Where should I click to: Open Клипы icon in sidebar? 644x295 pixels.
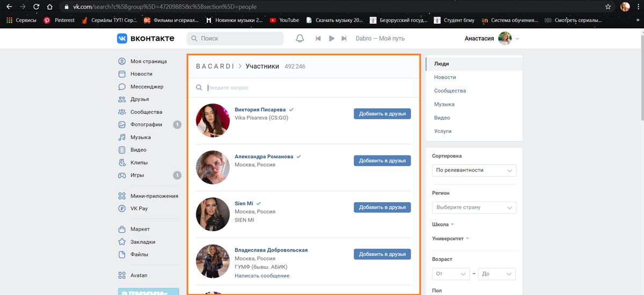(x=122, y=163)
